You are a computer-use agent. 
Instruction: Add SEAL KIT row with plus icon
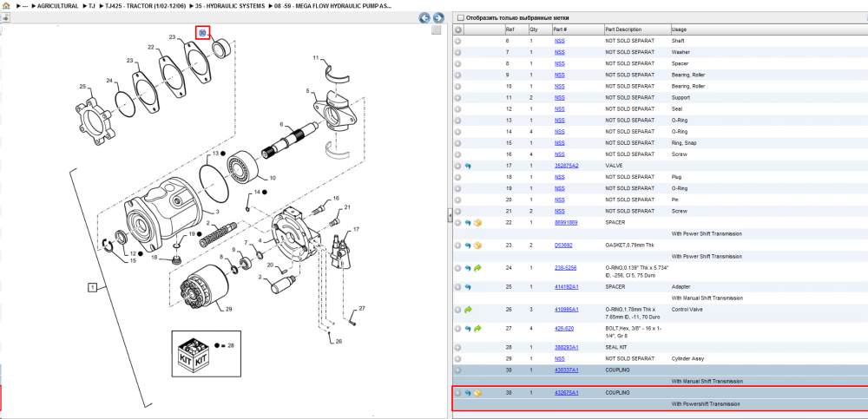(457, 348)
